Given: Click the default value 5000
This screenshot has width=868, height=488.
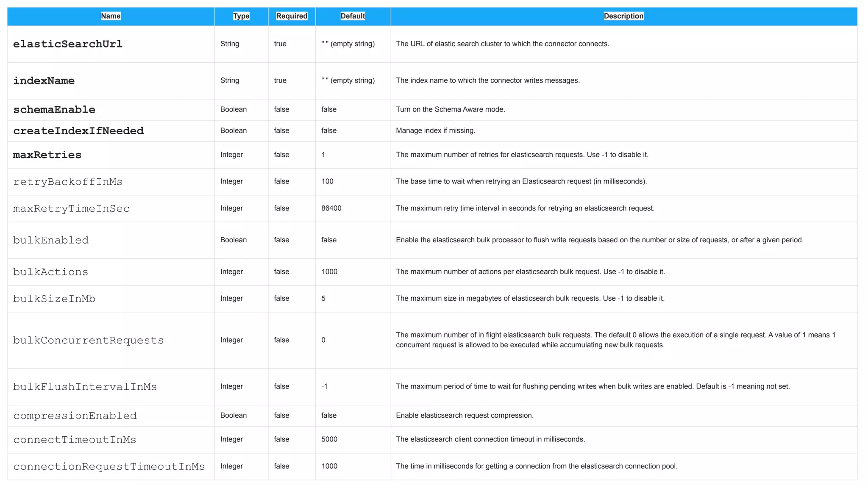Looking at the screenshot, I should (329, 439).
